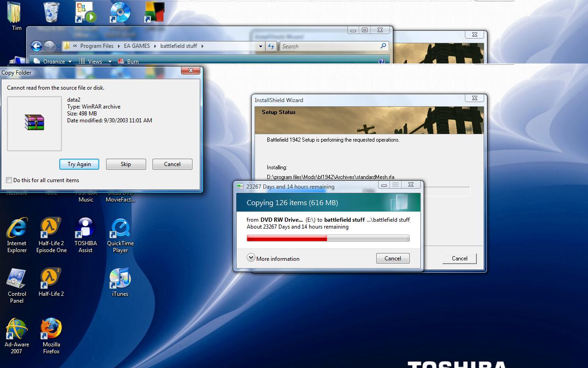588x368 pixels.
Task: Click EA GAMES in the address bar
Action: pos(137,46)
